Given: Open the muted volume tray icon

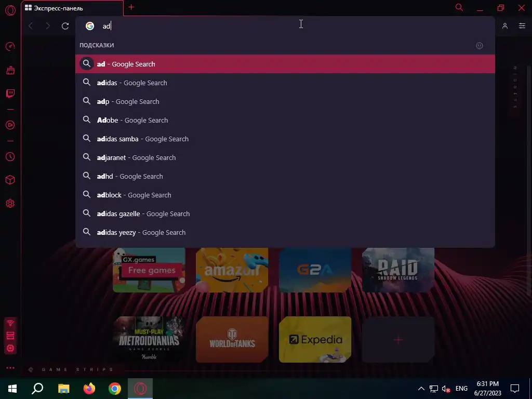Looking at the screenshot, I should click(x=446, y=389).
